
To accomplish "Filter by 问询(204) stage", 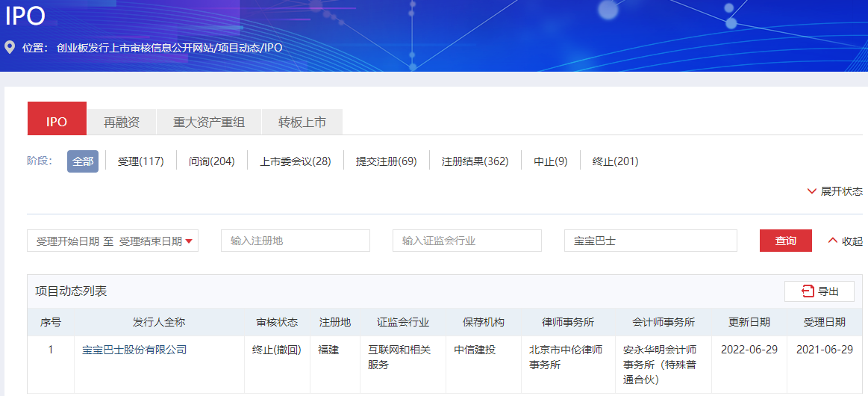I will point(211,161).
